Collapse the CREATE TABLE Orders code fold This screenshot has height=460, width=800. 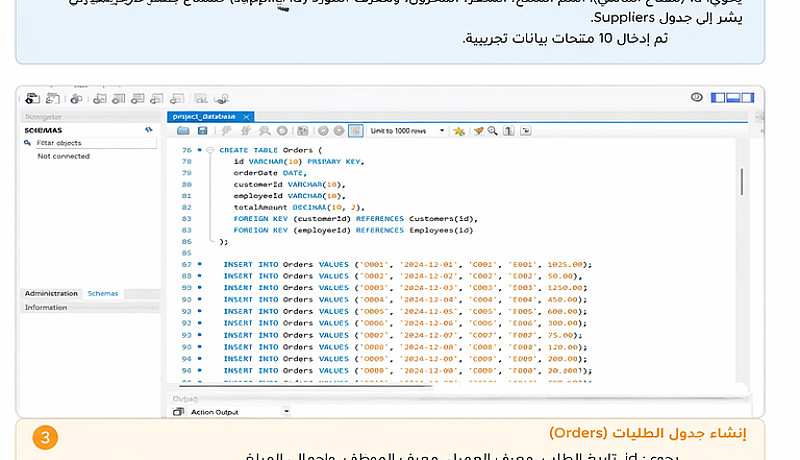(210, 150)
